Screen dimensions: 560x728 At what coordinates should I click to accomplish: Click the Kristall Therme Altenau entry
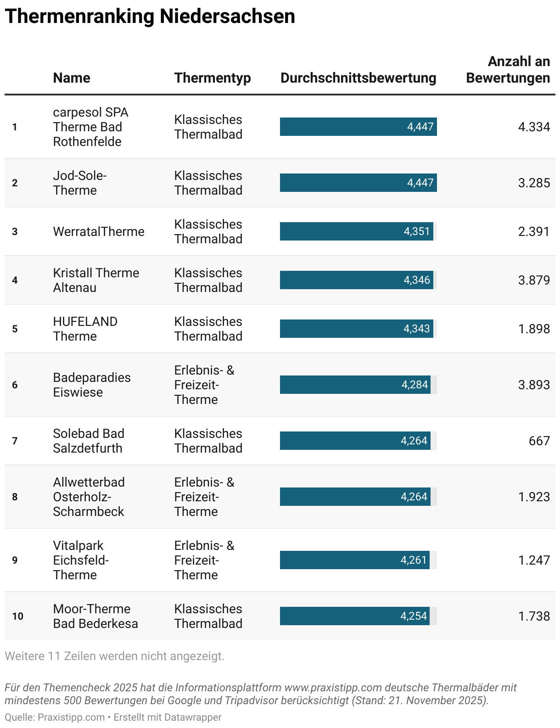(96, 280)
